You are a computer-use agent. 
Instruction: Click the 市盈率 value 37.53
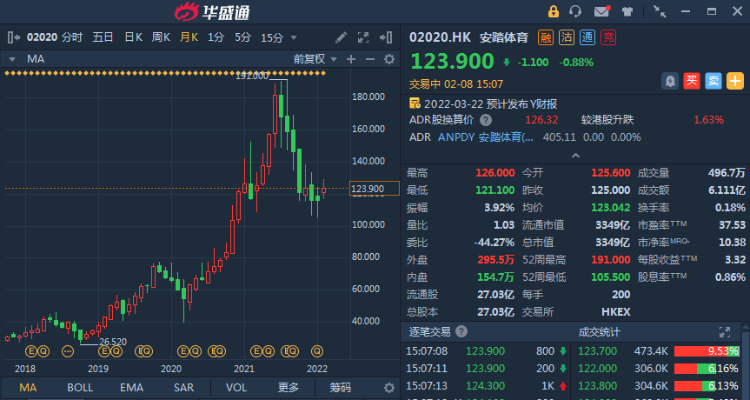[732, 225]
